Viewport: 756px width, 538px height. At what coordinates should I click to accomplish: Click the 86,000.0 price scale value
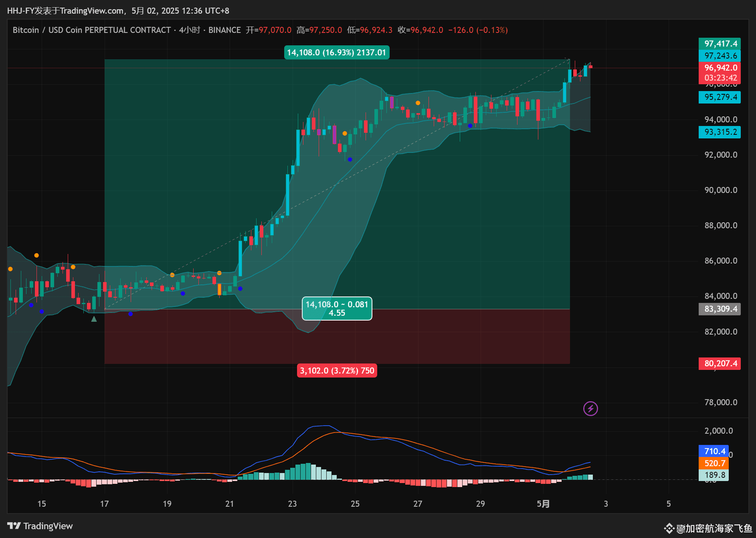click(x=721, y=261)
